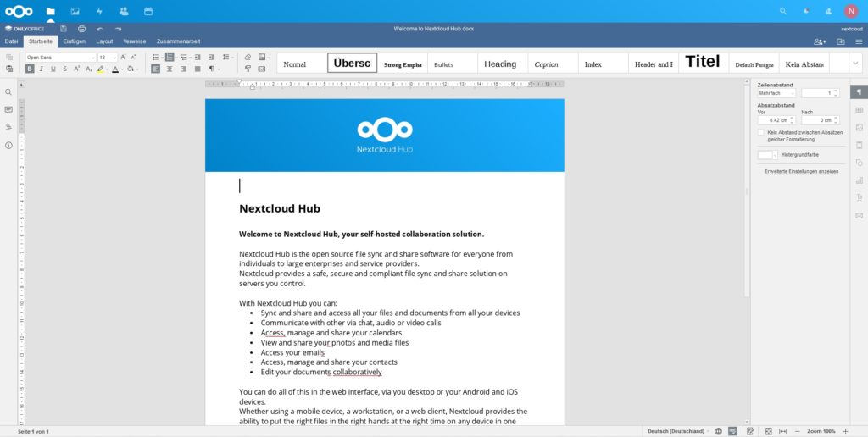Screen dimensions: 868x437
Task: Apply superscript formatting
Action: click(77, 69)
